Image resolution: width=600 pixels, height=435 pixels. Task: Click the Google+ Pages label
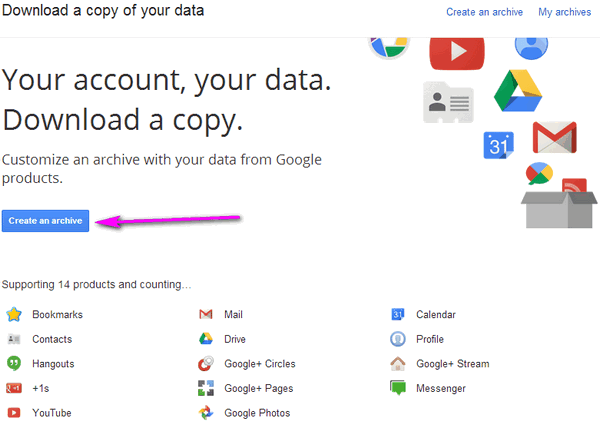pos(259,388)
